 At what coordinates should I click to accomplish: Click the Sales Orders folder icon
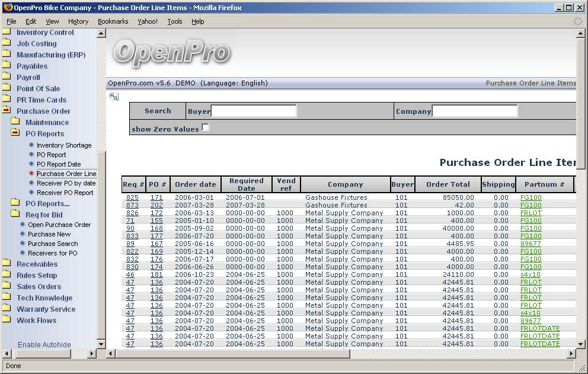tap(7, 286)
